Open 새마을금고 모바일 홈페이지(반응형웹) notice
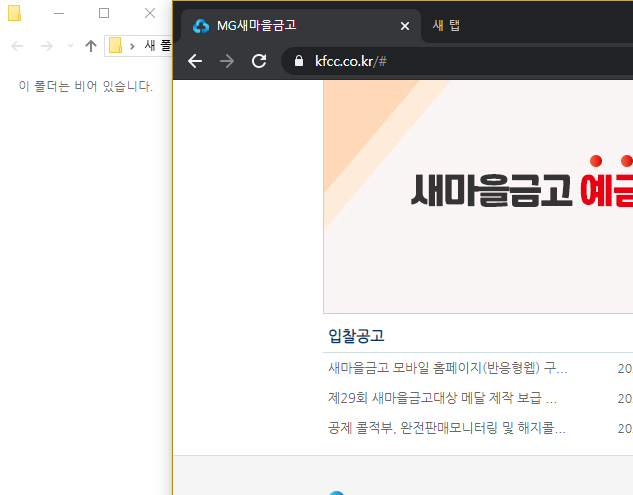Image resolution: width=633 pixels, height=495 pixels. (448, 368)
